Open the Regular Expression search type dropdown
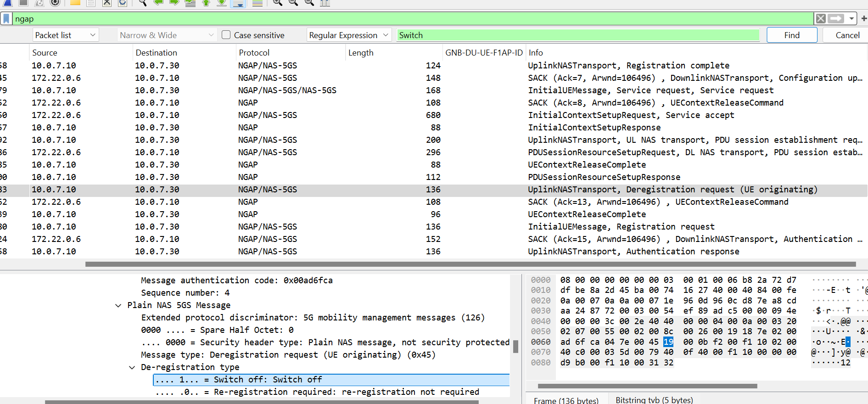 (348, 35)
